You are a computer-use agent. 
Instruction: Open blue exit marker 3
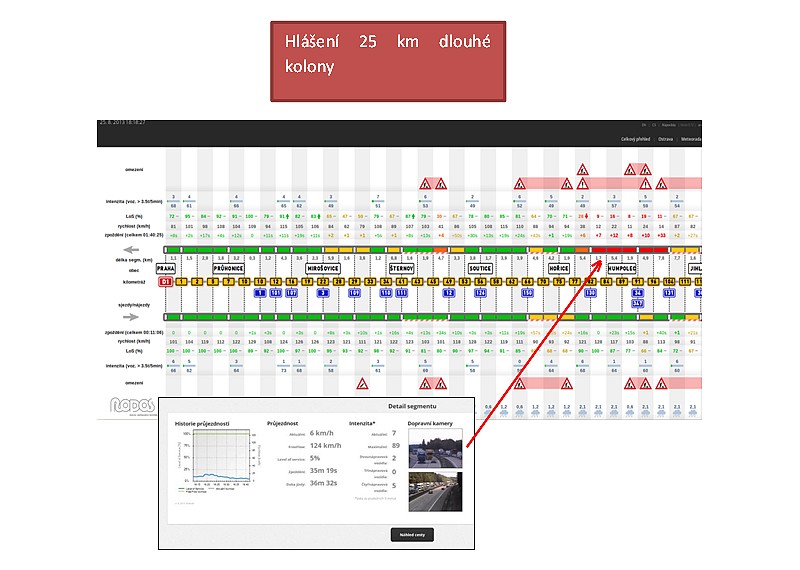pos(323,293)
